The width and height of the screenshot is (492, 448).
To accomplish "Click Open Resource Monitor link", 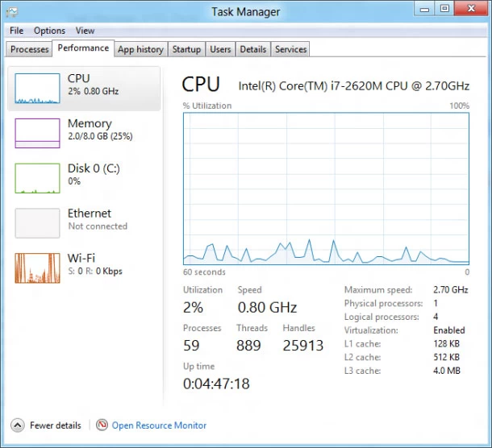I will tap(159, 425).
